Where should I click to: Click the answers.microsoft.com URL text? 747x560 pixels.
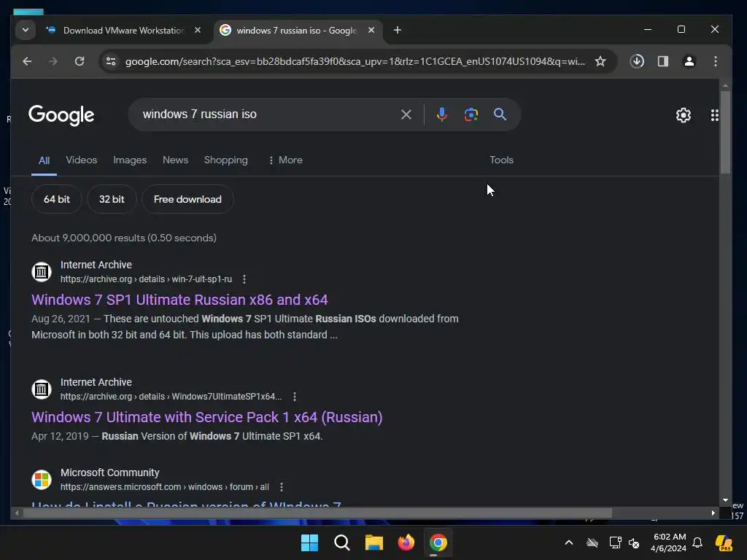165,487
